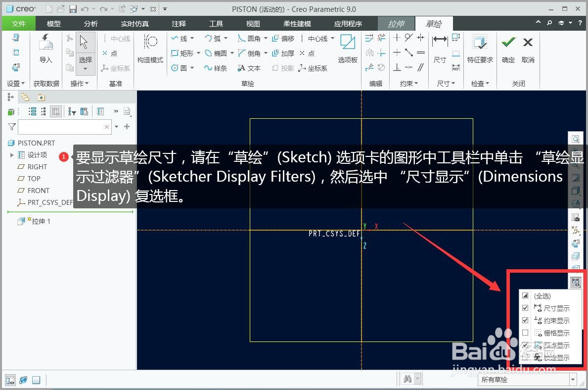Screen dimensions: 588x390
Task: Click the Reference dimension REF icon
Action: pyautogui.click(x=456, y=68)
